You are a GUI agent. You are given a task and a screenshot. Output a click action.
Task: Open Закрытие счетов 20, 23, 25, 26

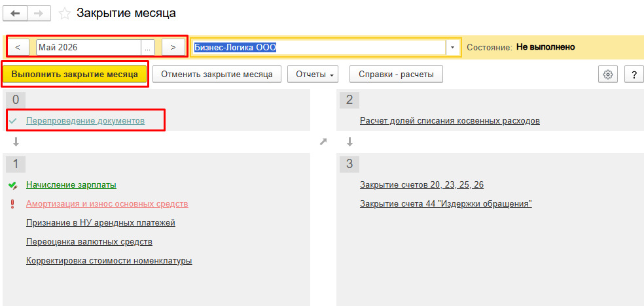click(421, 185)
